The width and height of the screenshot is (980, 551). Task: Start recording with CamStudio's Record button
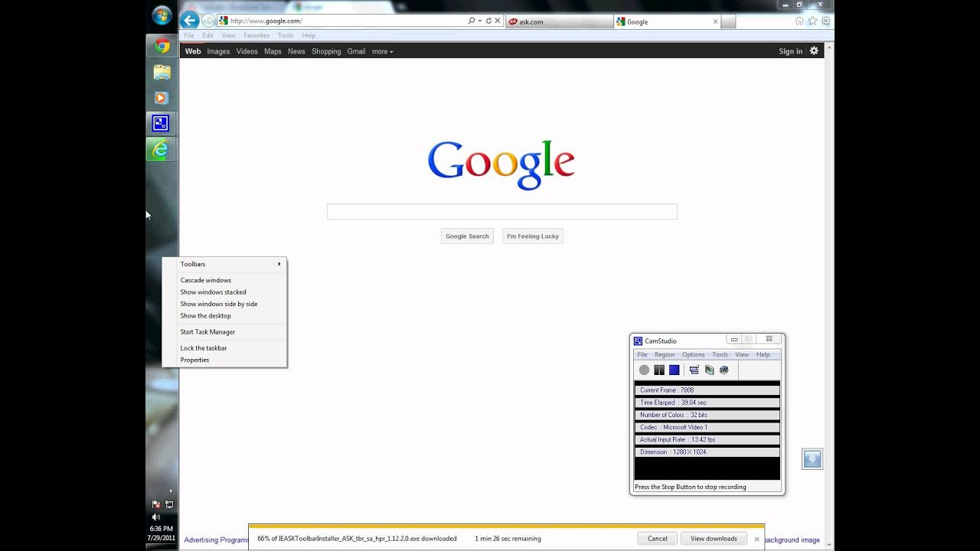click(x=644, y=370)
